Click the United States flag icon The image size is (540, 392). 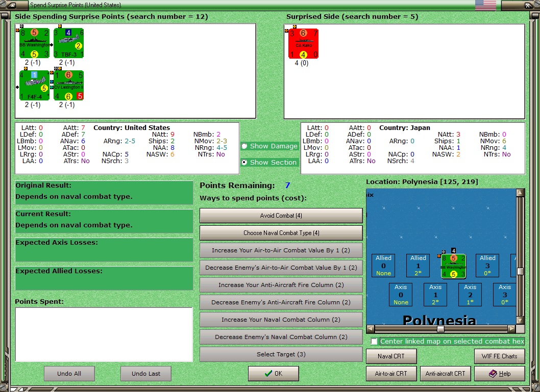(485, 5)
